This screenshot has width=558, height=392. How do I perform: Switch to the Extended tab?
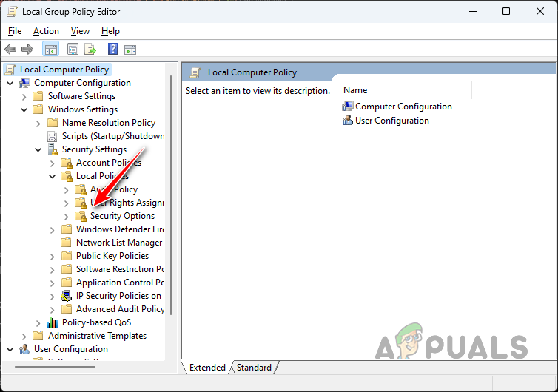pos(207,368)
